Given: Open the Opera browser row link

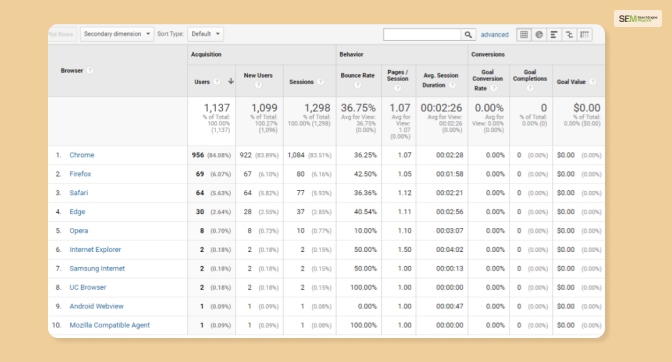Looking at the screenshot, I should pyautogui.click(x=79, y=230).
